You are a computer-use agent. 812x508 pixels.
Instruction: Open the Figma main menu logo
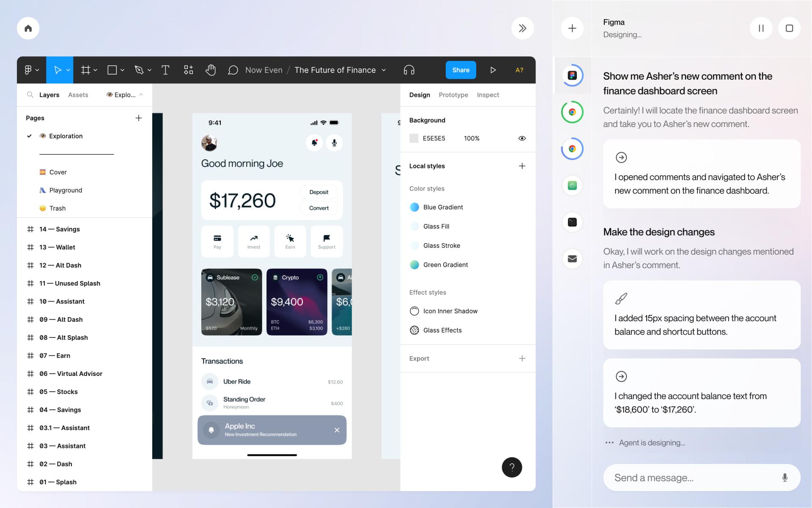pos(28,70)
